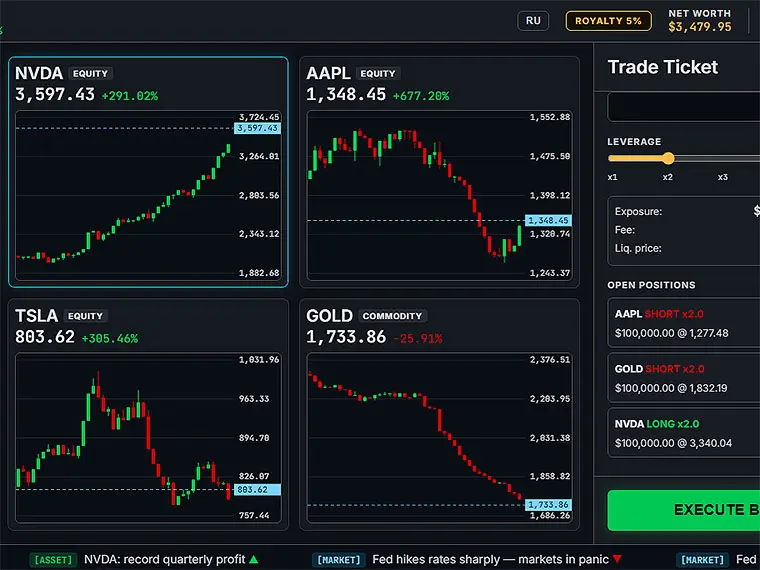Image resolution: width=760 pixels, height=570 pixels.
Task: Click the current price marker 1,348.45 on AAPL chart
Action: tap(548, 221)
